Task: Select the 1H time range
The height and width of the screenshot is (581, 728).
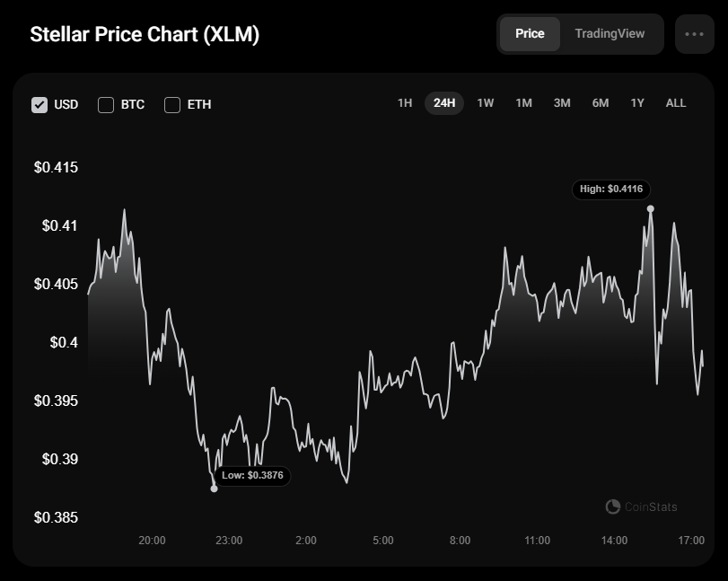Action: [405, 103]
